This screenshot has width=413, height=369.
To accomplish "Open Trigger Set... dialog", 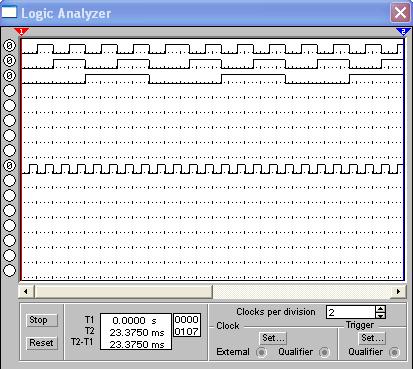I will [x=373, y=338].
